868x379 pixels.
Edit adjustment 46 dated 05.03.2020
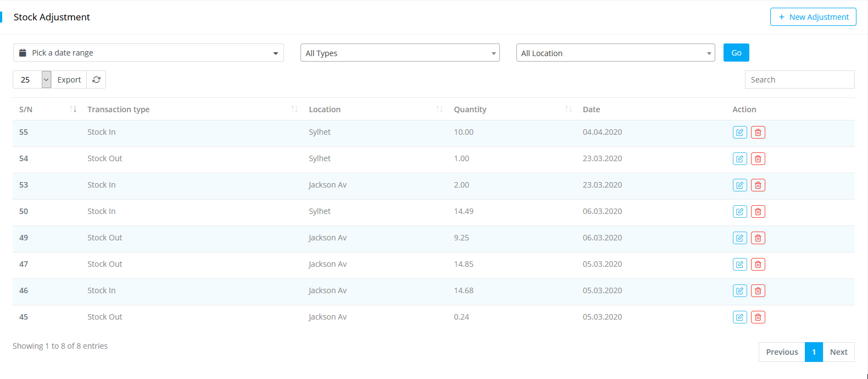739,291
